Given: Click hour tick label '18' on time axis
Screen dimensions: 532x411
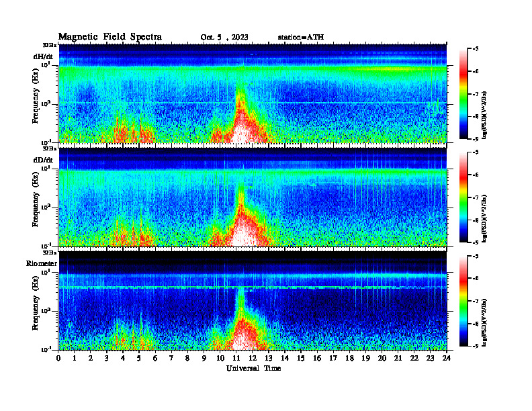Looking at the screenshot, I should pyautogui.click(x=349, y=358).
